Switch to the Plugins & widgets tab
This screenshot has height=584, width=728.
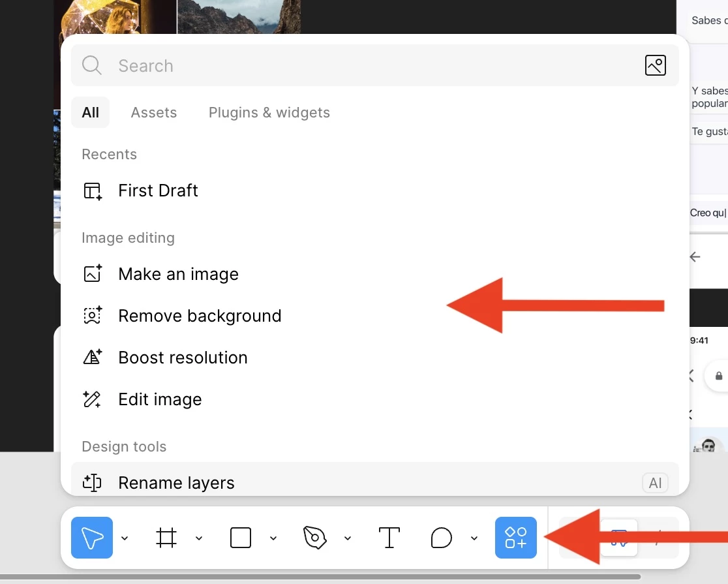[x=269, y=112]
